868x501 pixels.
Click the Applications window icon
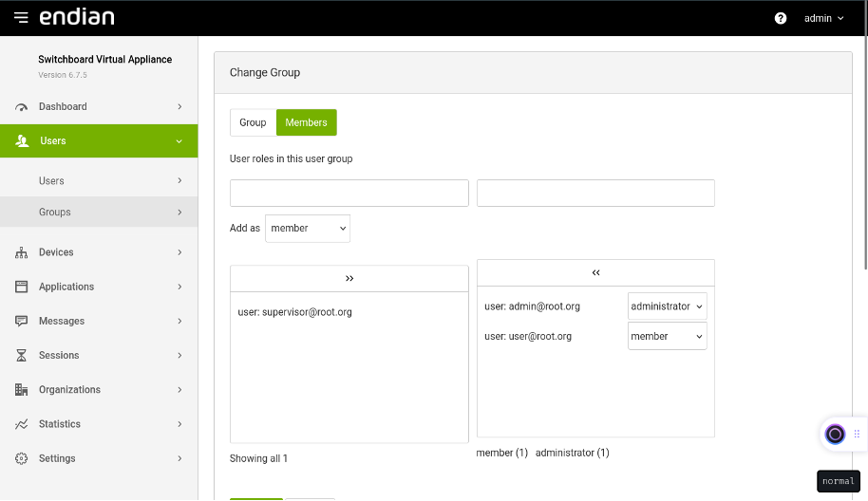click(21, 287)
